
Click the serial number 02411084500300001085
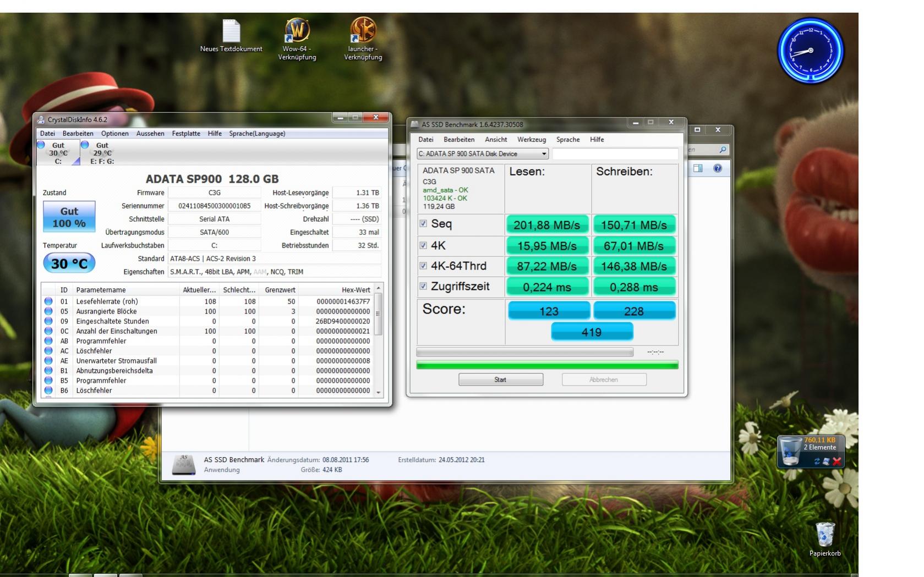pyautogui.click(x=215, y=206)
